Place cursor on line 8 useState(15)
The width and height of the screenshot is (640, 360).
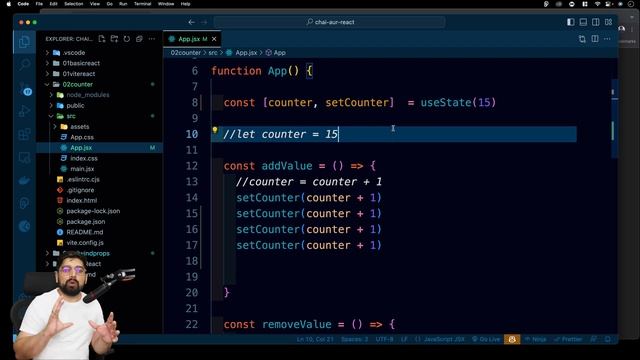[458, 102]
